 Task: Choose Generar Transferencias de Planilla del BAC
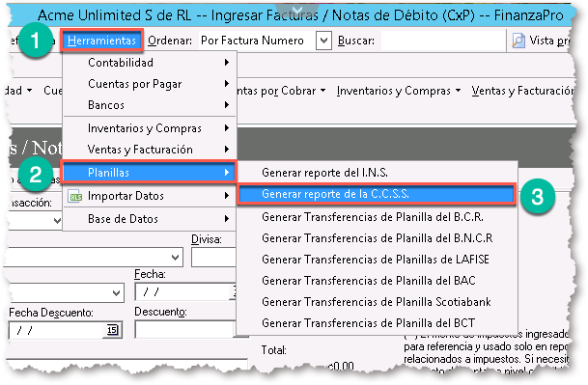pyautogui.click(x=377, y=281)
